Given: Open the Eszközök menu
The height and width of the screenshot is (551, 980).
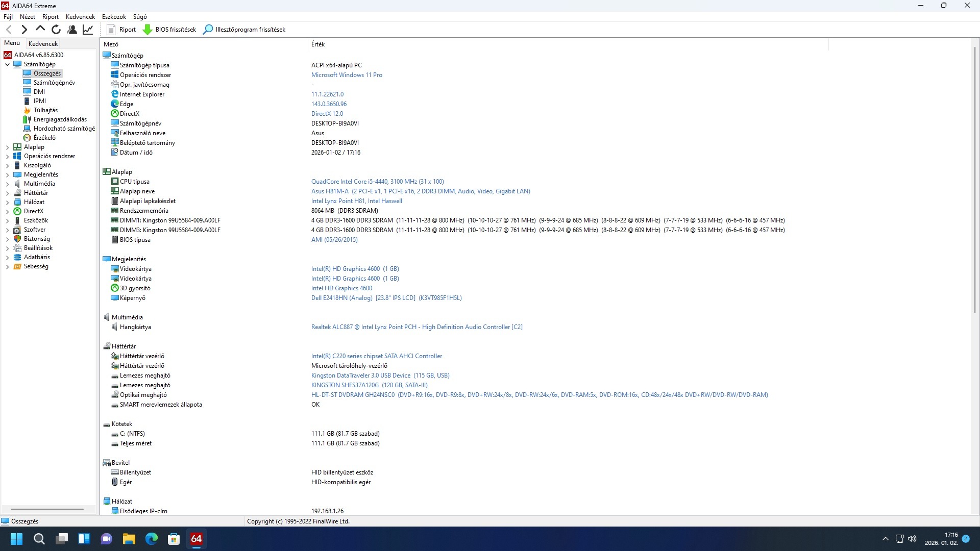Looking at the screenshot, I should (113, 17).
